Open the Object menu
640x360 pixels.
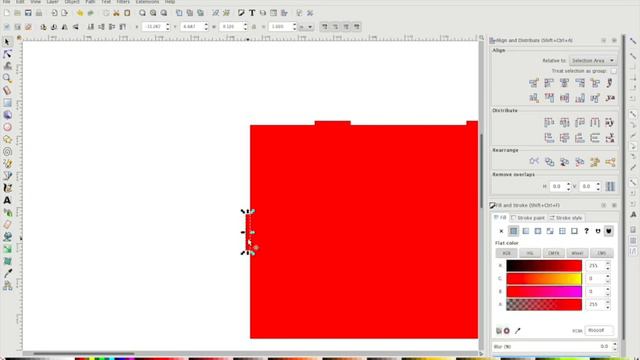(72, 2)
